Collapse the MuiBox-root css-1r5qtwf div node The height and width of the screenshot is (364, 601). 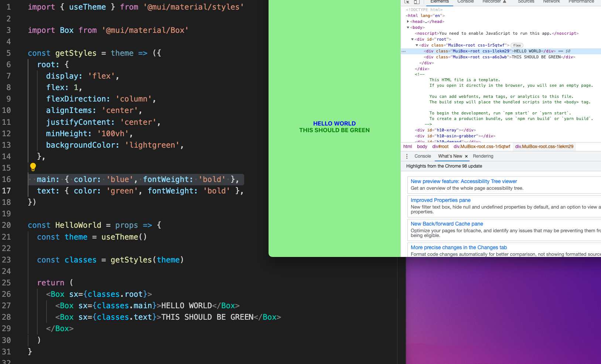click(417, 45)
